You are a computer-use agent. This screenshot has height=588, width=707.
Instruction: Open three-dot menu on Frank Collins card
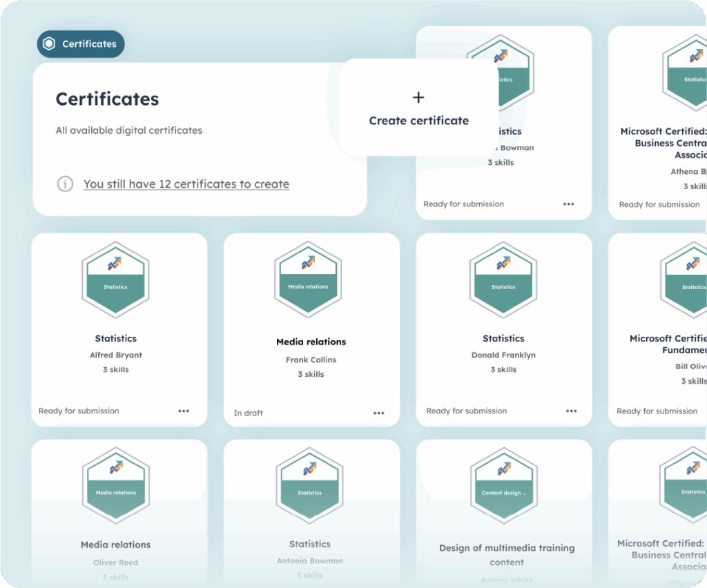(x=379, y=413)
